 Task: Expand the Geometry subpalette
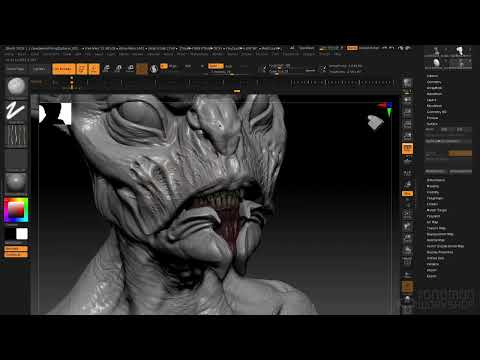tap(434, 82)
